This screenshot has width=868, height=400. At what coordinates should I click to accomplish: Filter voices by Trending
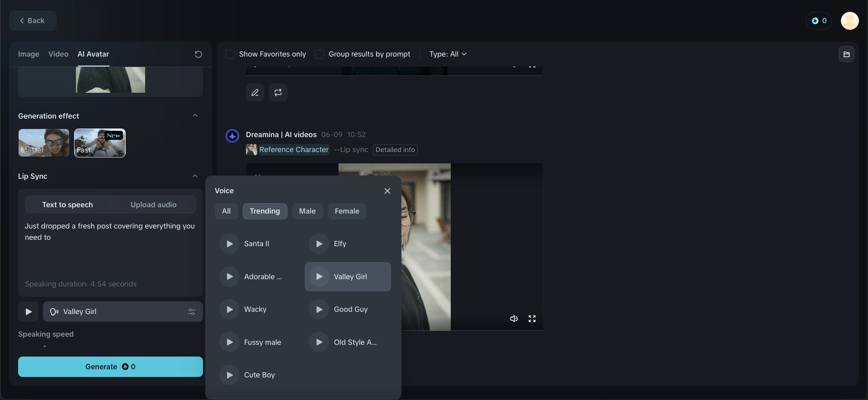pyautogui.click(x=265, y=211)
